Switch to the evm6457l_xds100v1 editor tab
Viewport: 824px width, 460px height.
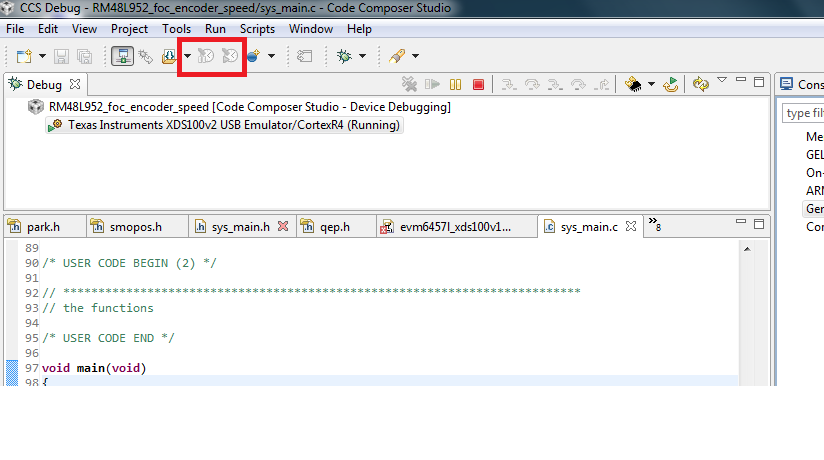point(455,227)
